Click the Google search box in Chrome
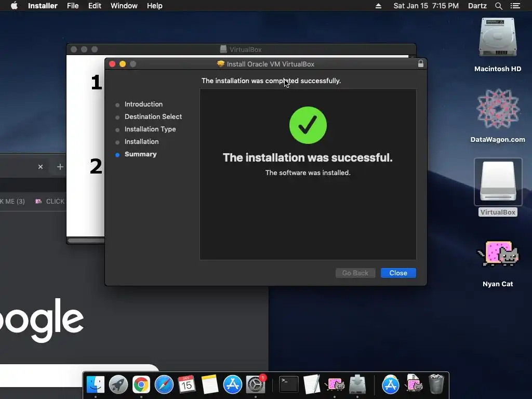 pos(79,376)
